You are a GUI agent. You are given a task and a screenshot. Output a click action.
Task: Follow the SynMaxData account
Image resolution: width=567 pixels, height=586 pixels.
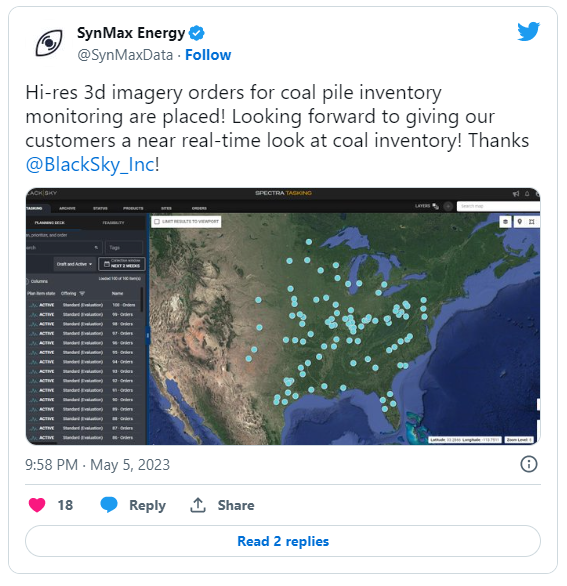208,55
